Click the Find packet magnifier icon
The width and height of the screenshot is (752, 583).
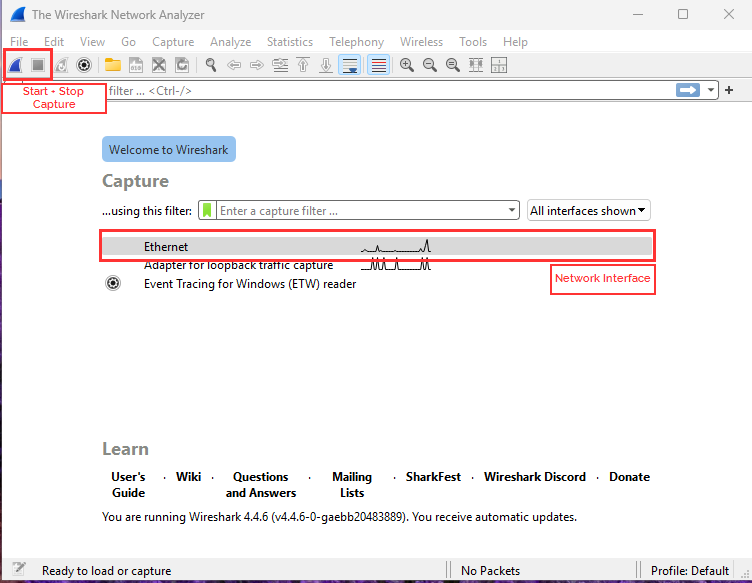pyautogui.click(x=211, y=65)
